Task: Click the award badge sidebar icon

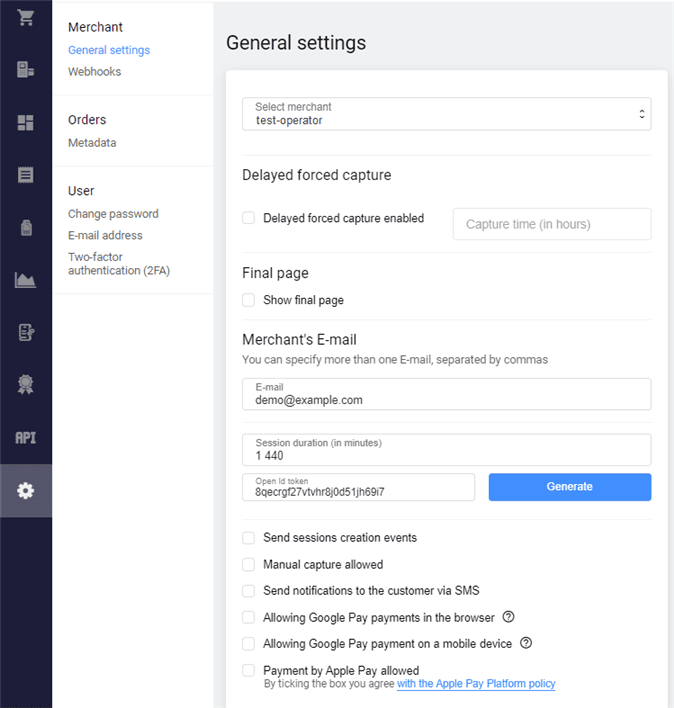Action: point(26,385)
